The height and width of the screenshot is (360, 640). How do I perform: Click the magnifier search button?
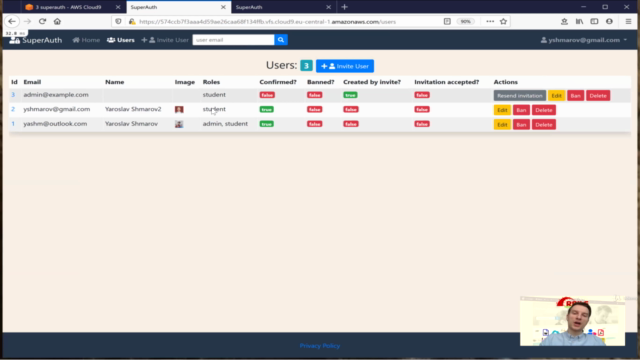pos(281,40)
